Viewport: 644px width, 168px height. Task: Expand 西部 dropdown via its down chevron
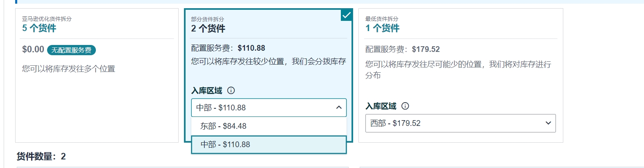click(548, 123)
